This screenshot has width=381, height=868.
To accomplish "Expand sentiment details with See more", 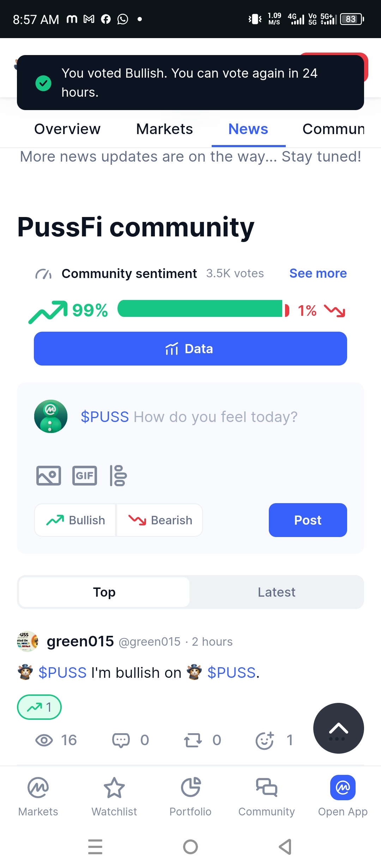I will (318, 273).
